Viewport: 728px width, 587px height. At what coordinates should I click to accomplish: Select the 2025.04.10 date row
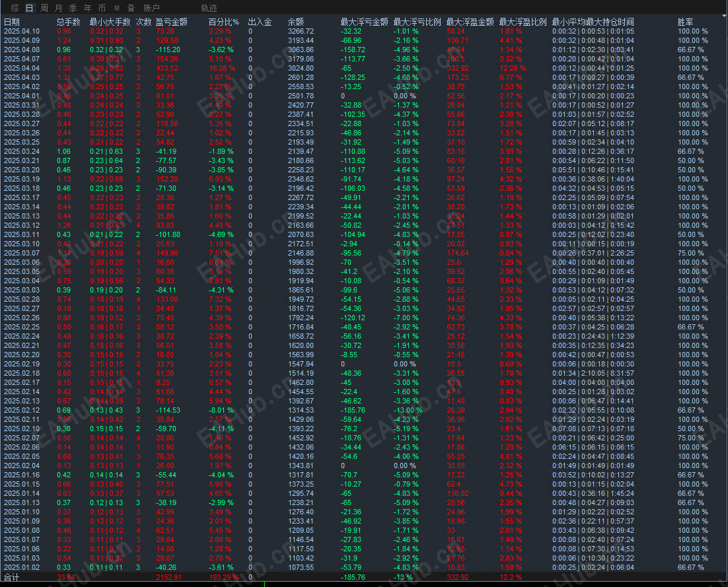coord(22,31)
